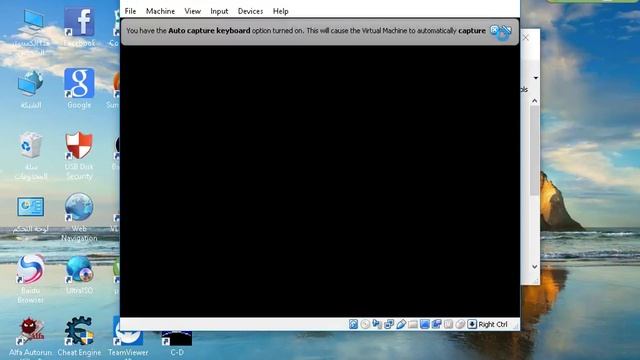Open the Machine menu
The image size is (640, 360).
(x=160, y=11)
